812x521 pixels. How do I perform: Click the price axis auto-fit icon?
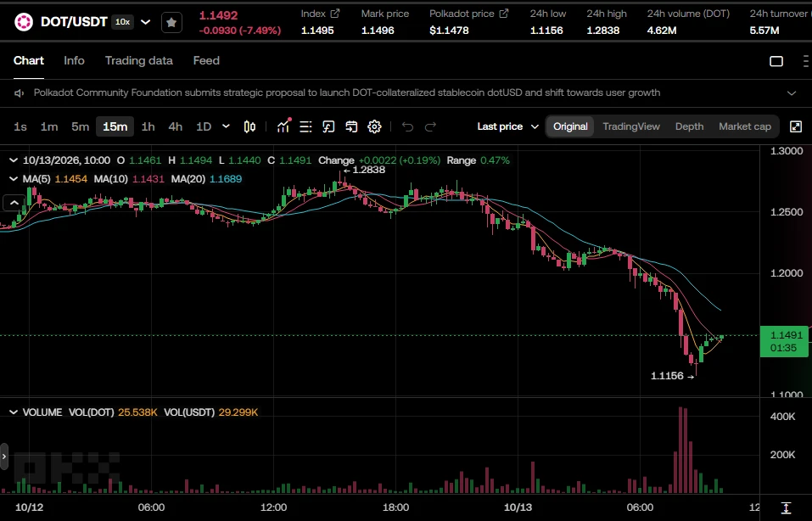[786, 507]
